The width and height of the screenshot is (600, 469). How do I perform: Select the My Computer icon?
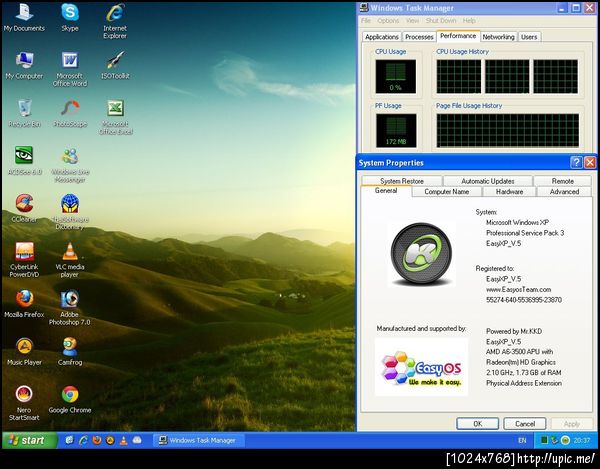(x=24, y=65)
